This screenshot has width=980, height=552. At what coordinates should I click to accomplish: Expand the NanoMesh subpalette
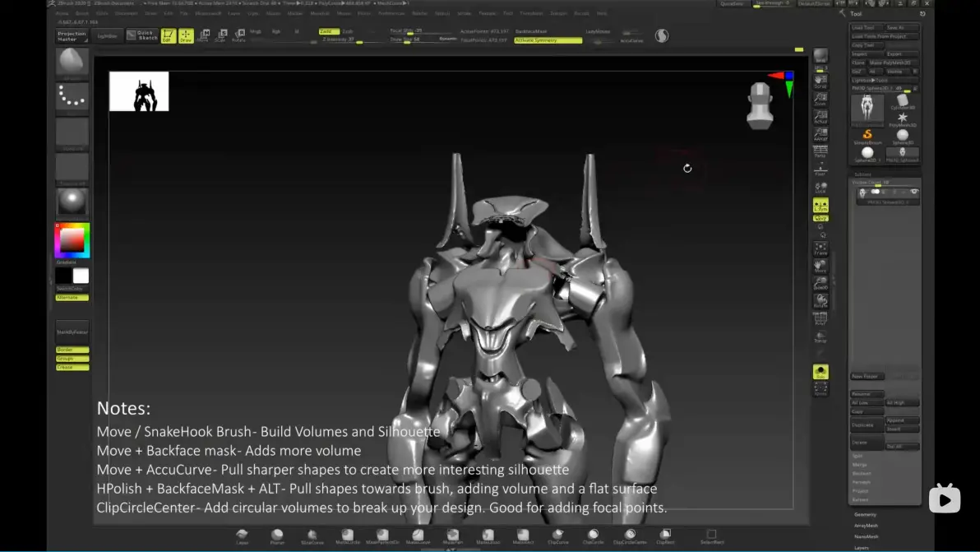[867, 537]
